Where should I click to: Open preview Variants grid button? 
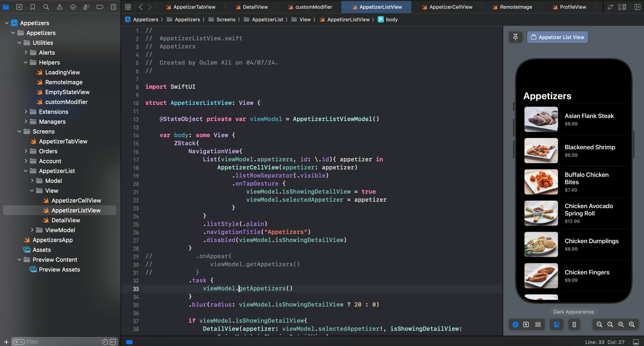coord(538,325)
